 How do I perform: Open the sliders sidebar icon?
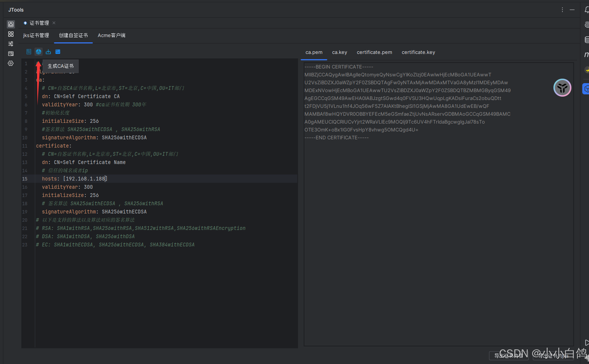coord(11,44)
